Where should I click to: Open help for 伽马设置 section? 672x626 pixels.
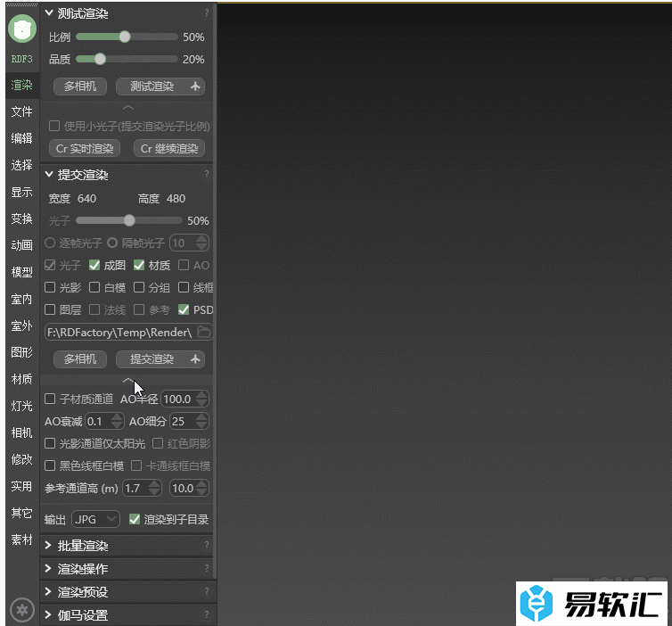click(207, 614)
